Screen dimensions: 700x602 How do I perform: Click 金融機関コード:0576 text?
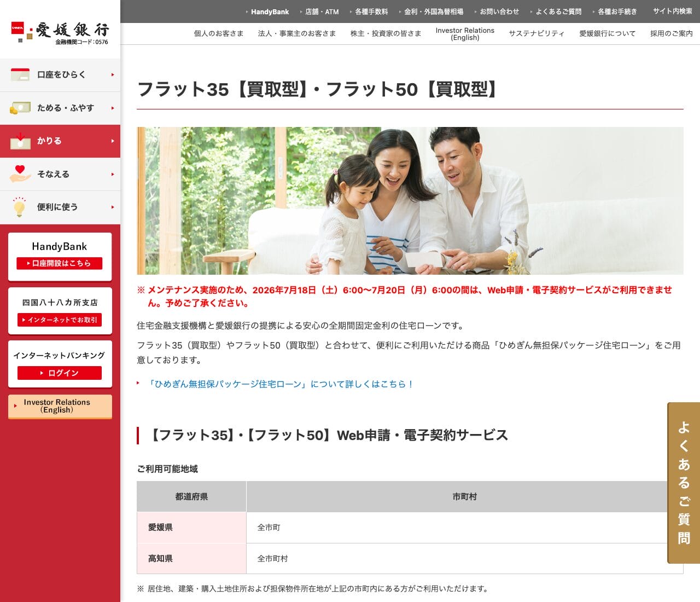coord(81,42)
